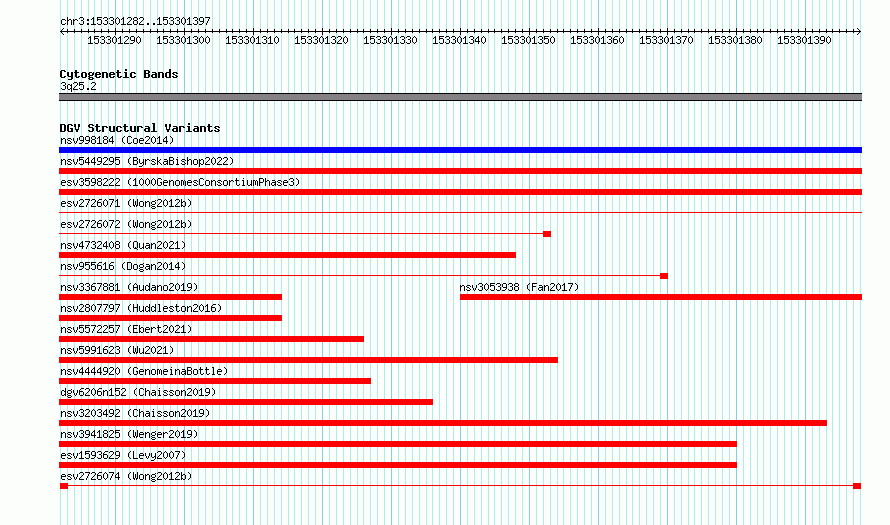Click ruler position 153301330

[x=391, y=40]
